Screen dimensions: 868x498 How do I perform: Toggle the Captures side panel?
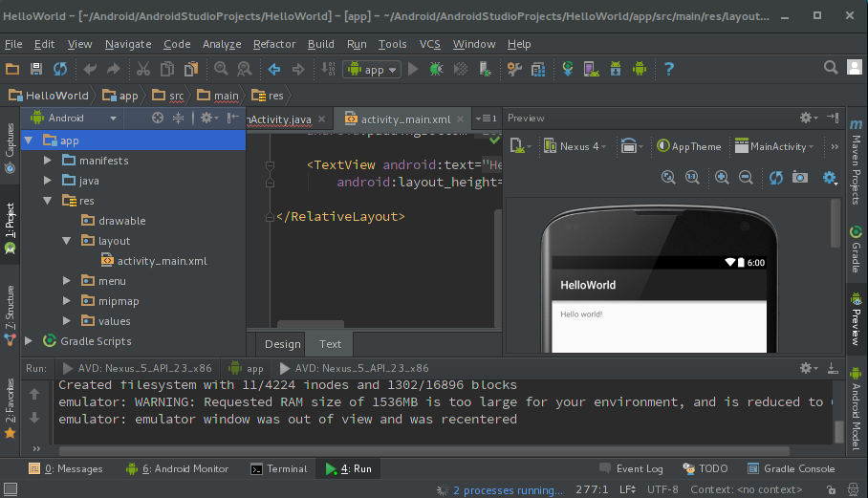(x=10, y=148)
